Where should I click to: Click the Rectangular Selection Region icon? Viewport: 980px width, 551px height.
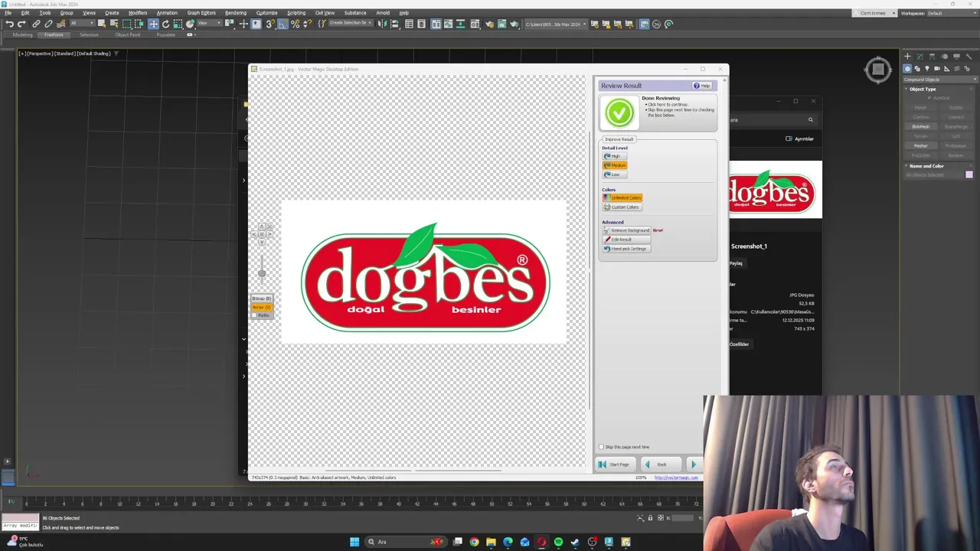coord(126,24)
